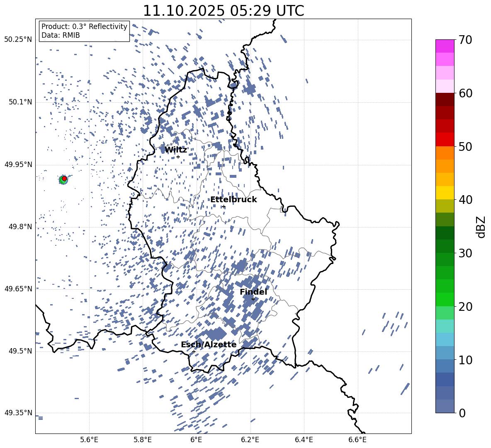Select the Ettelbruck city label
The width and height of the screenshot is (491, 448).
pos(233,200)
